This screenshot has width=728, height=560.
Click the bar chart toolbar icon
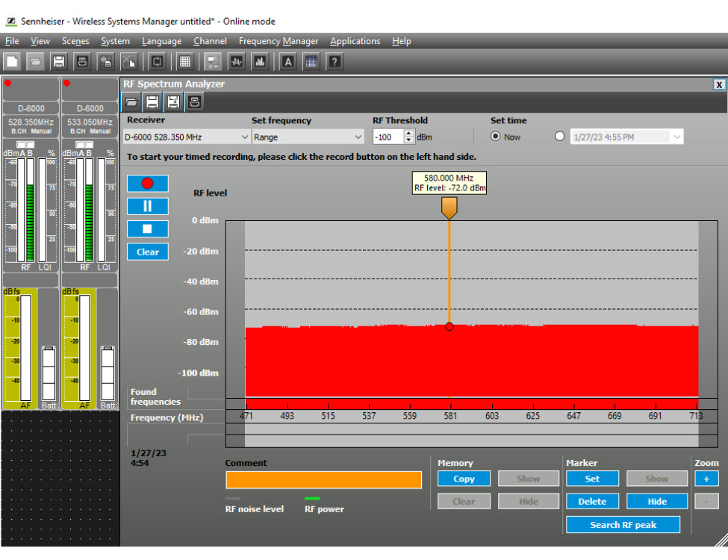[x=260, y=61]
